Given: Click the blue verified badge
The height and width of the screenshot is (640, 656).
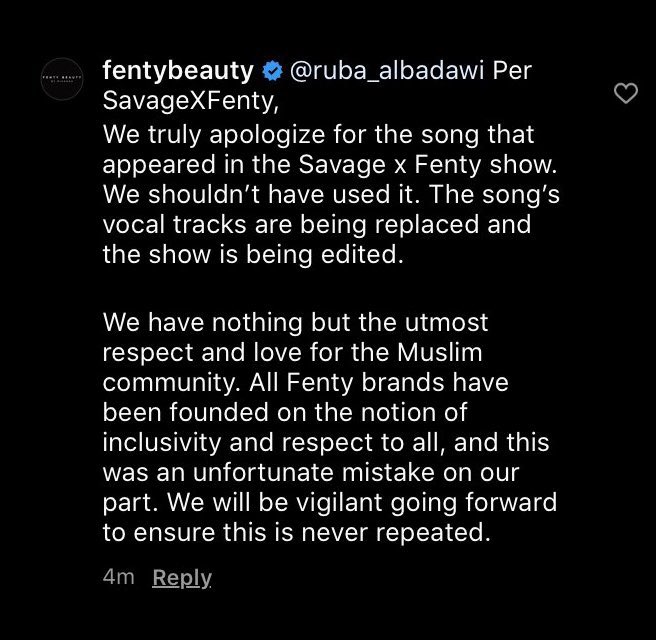Looking at the screenshot, I should 272,71.
